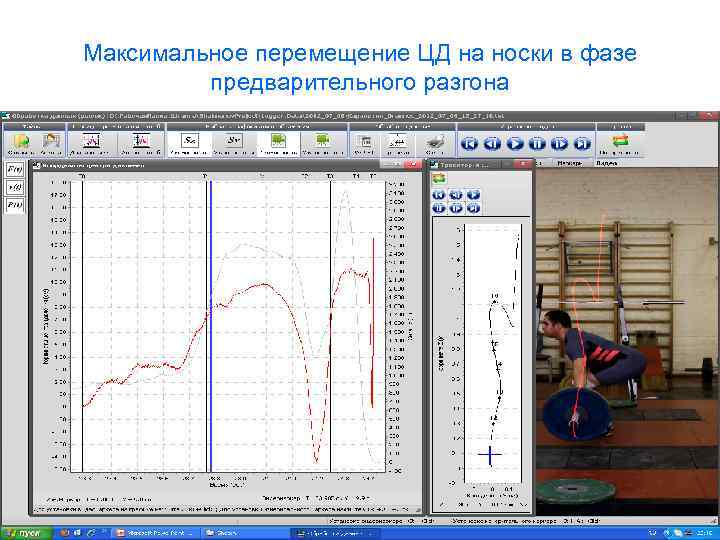
Task: Open the folder window from the taskbar
Action: click(x=246, y=533)
